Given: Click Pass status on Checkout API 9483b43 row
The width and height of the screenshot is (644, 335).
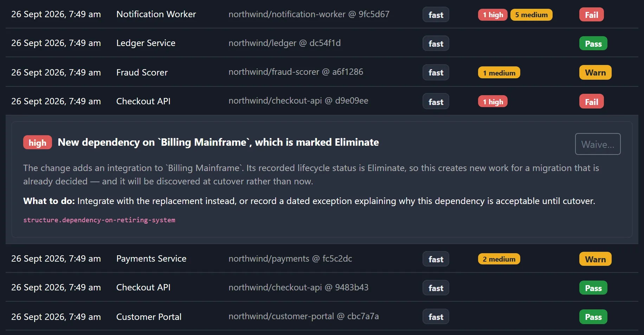Looking at the screenshot, I should 593,288.
